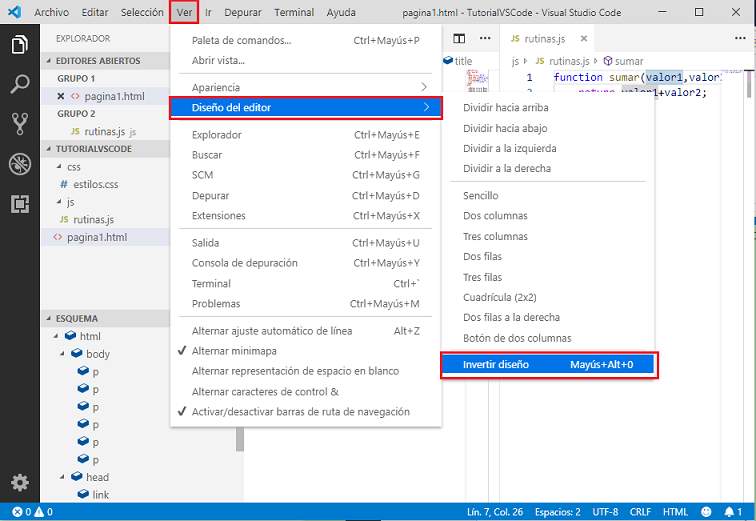Select Cuadrícula (2x2) layout
Screen dimensions: 756x521
[548, 297]
